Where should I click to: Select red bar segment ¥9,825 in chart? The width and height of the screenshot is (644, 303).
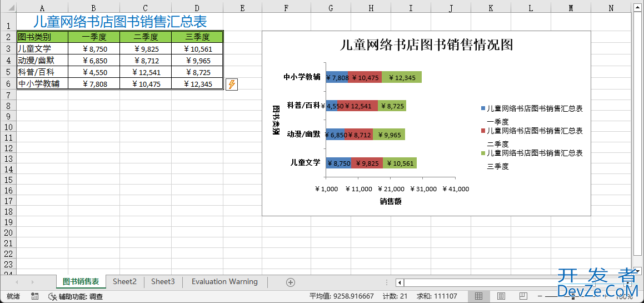click(x=367, y=163)
